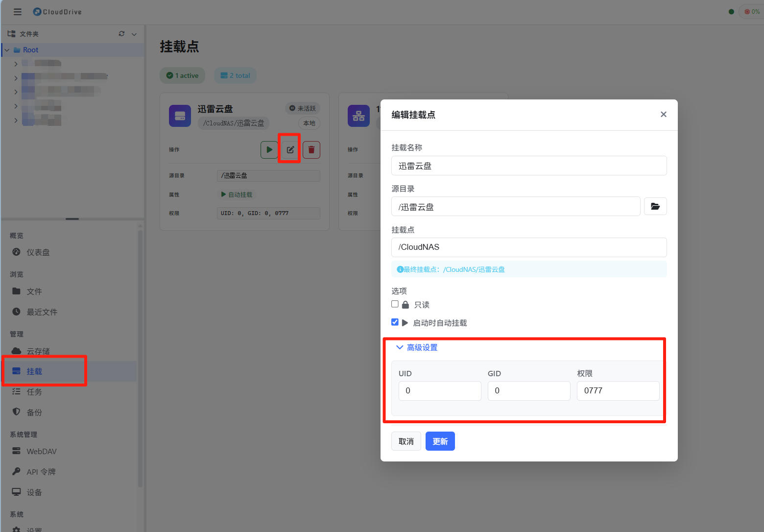This screenshot has height=532, width=764.
Task: Click the hamburger menu icon
Action: [18, 12]
